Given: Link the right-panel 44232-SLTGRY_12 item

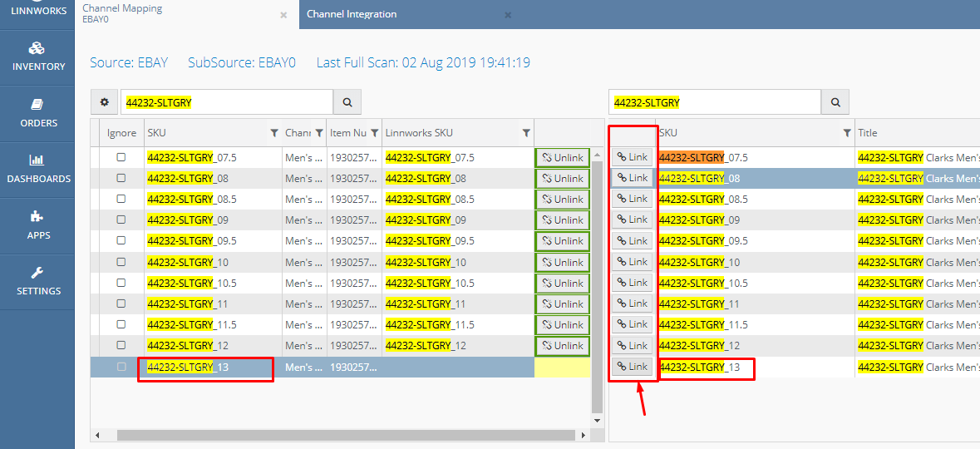Looking at the screenshot, I should [x=633, y=345].
